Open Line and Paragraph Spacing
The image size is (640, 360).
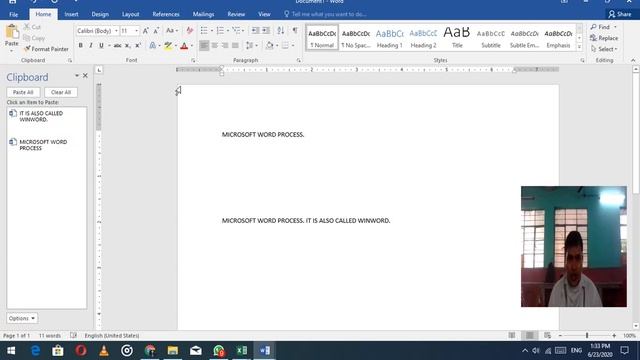(x=251, y=46)
